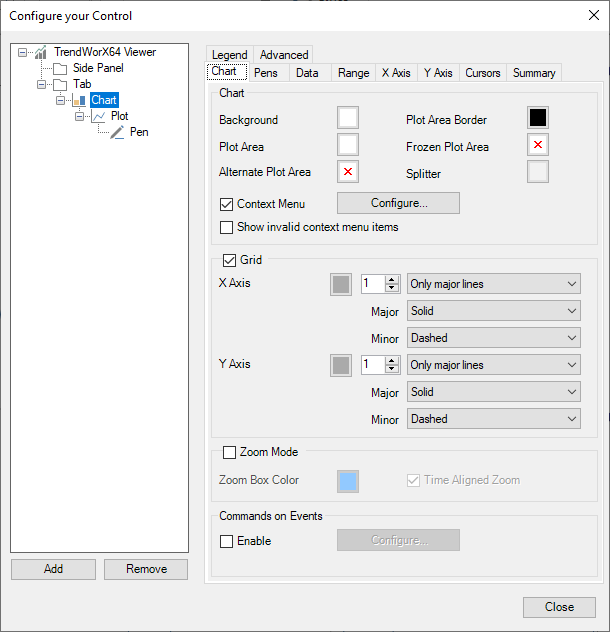Open X Axis 'Only major lines' dropdown

(x=494, y=284)
